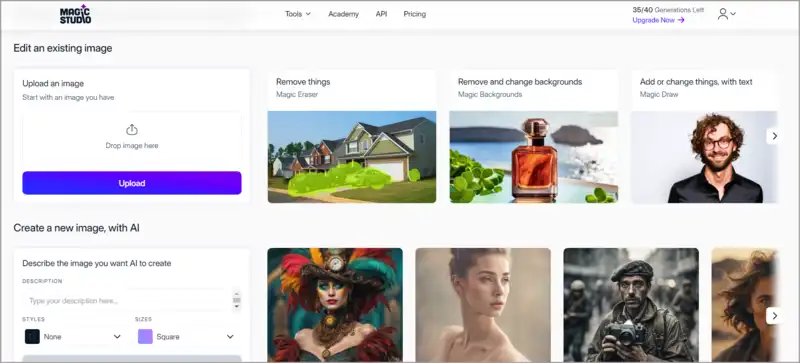Click the Magic Eraser subtitle
Image resolution: width=800 pixels, height=363 pixels.
click(297, 94)
